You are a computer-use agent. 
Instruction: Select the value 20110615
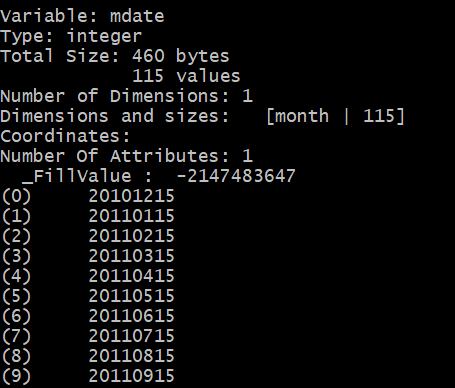131,316
